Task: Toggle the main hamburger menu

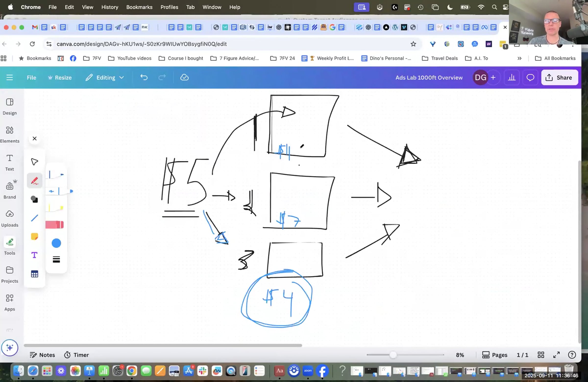Action: click(10, 78)
